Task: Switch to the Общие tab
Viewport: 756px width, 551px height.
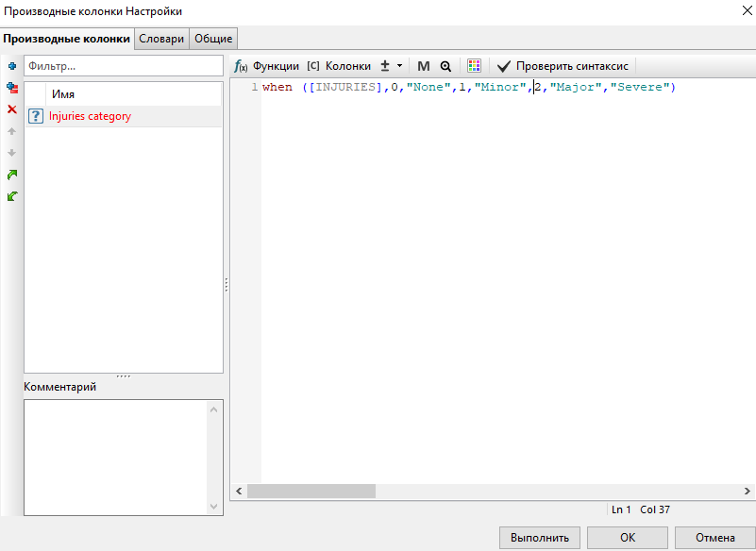Action: click(x=213, y=39)
